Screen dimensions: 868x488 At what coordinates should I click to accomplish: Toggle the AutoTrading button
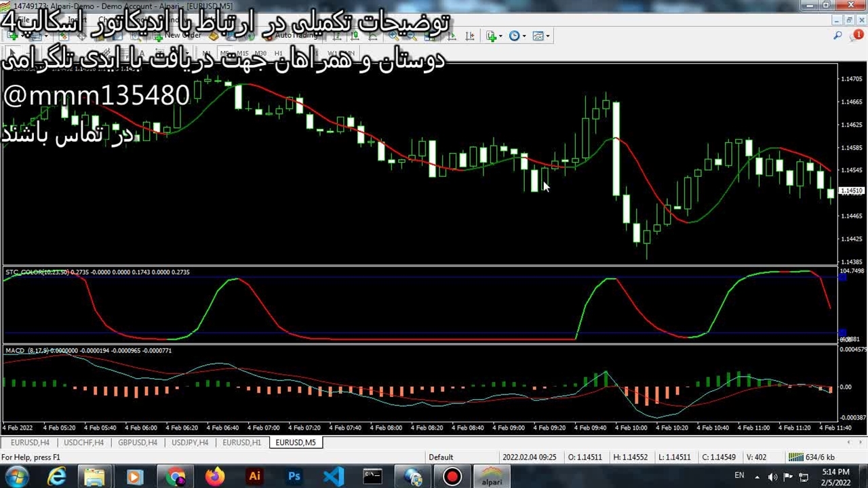(x=292, y=35)
